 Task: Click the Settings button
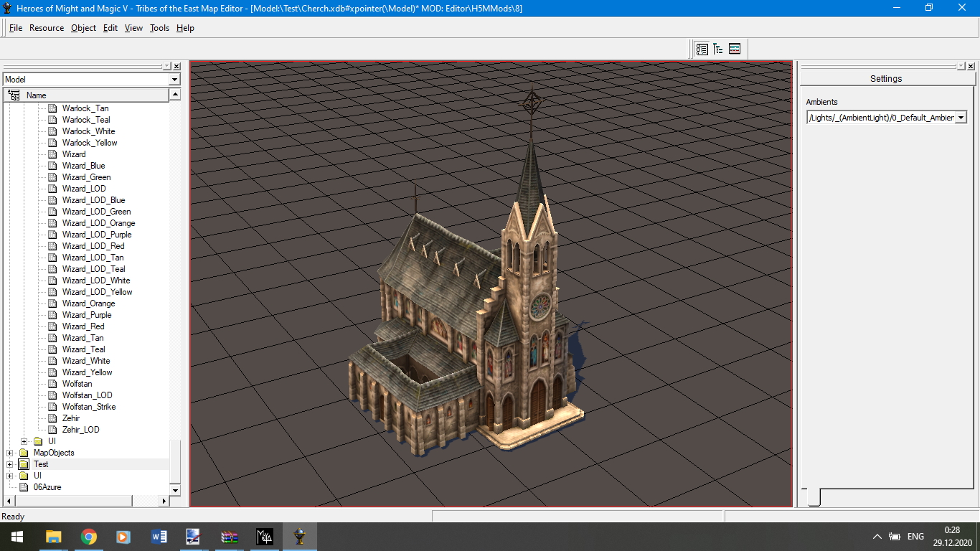886,79
